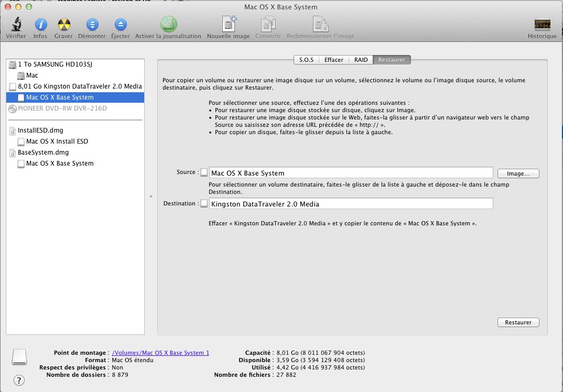The height and width of the screenshot is (392, 563).
Task: Select the Restaurer tab
Action: tap(392, 60)
